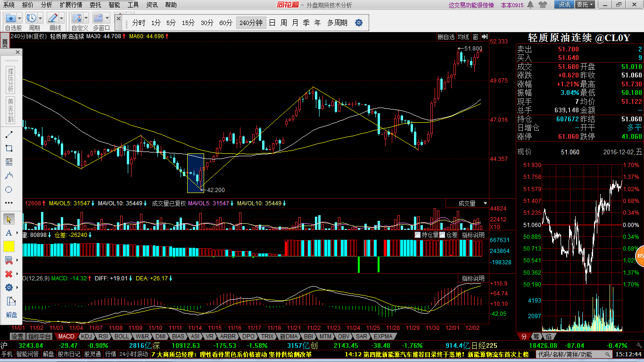
Task: Click the blue 资讯 button
Action: 564,5
